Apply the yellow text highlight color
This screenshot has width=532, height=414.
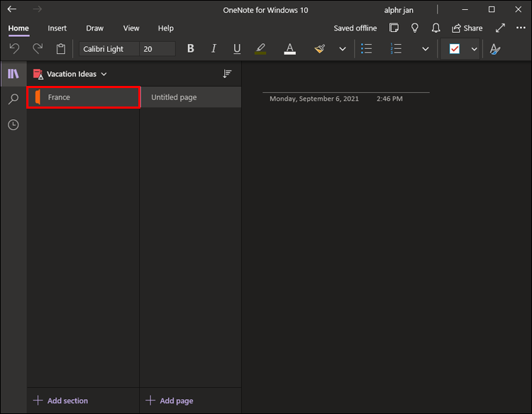[x=260, y=49]
